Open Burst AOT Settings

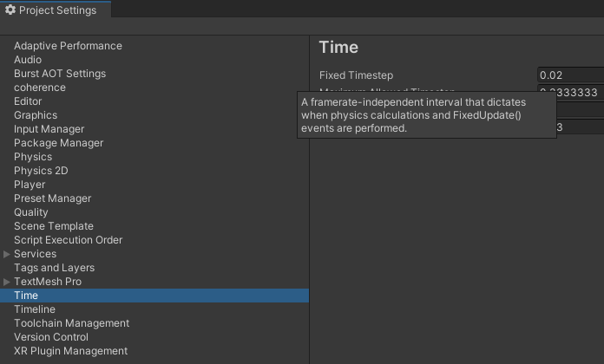60,74
